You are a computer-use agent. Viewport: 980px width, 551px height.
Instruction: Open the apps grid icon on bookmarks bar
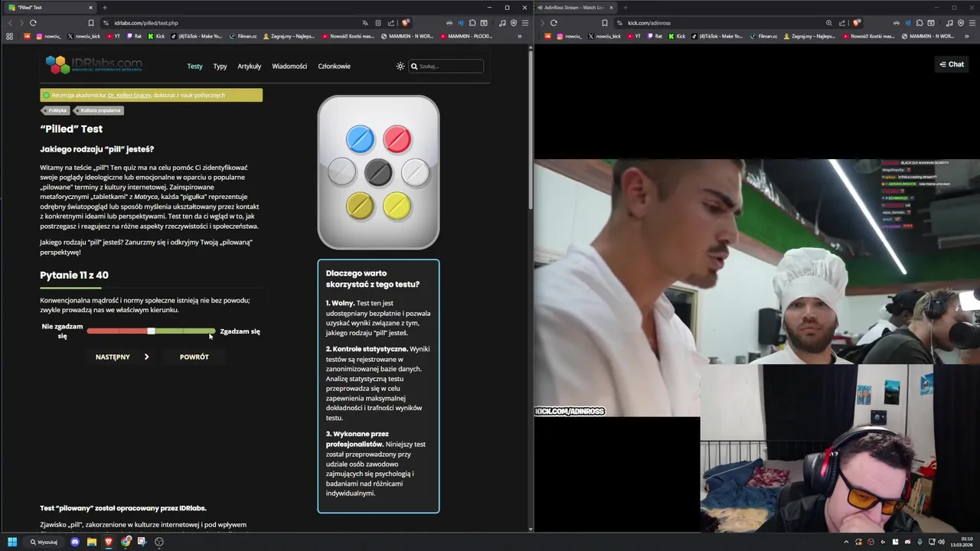(x=10, y=36)
